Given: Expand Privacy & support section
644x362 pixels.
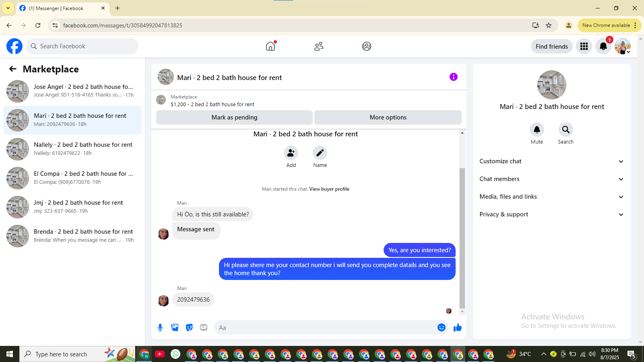Looking at the screenshot, I should tap(551, 214).
